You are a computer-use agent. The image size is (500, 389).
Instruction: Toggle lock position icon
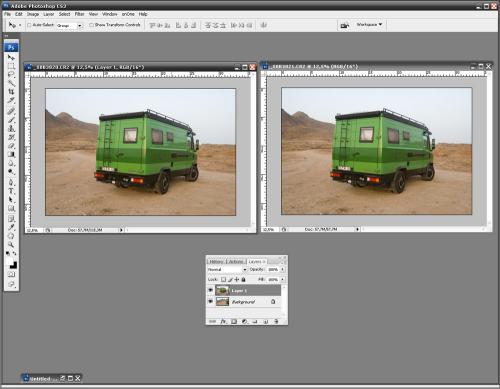(x=237, y=279)
